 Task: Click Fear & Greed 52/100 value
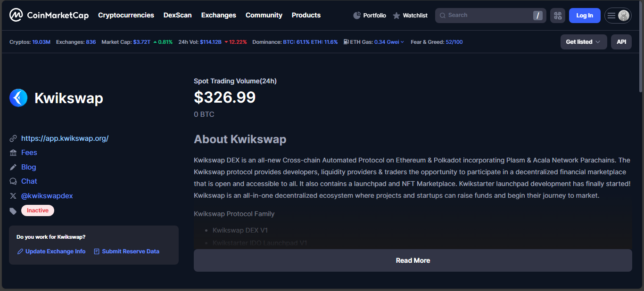pos(454,42)
